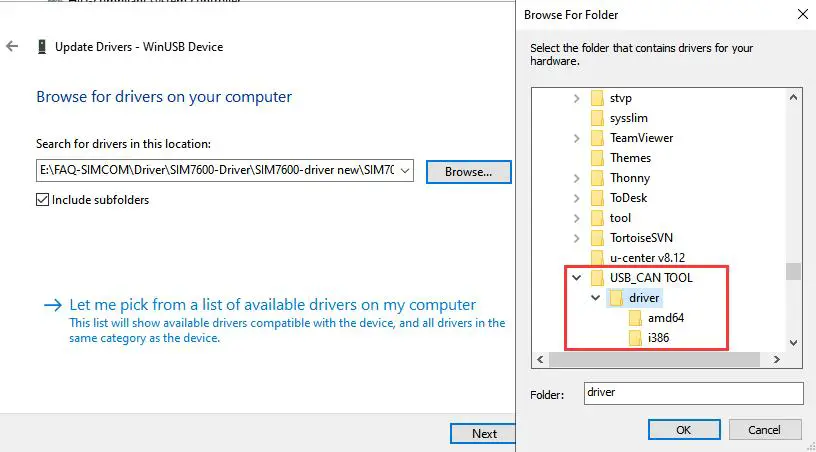Click the Browse... button
The height and width of the screenshot is (452, 816).
[468, 172]
